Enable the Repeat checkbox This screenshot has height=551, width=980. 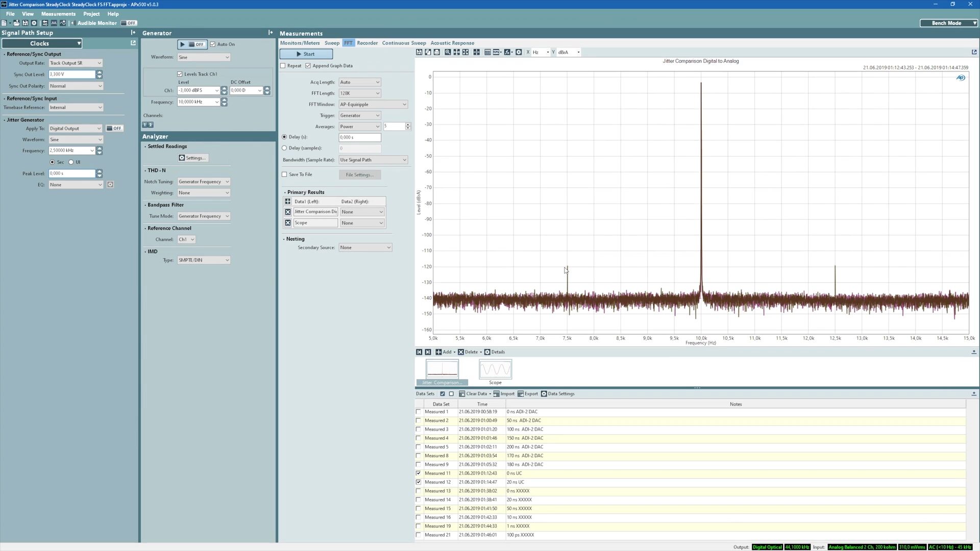click(283, 66)
